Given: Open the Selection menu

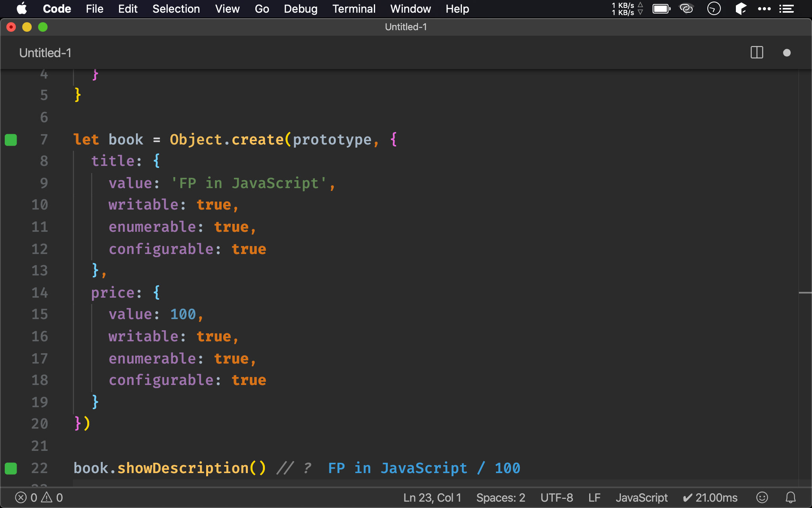Looking at the screenshot, I should [x=176, y=9].
